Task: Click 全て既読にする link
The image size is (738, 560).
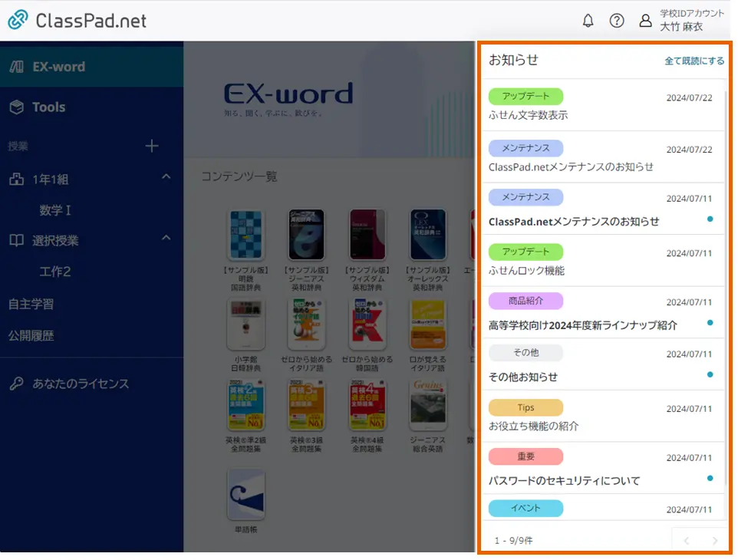Action: pos(694,61)
